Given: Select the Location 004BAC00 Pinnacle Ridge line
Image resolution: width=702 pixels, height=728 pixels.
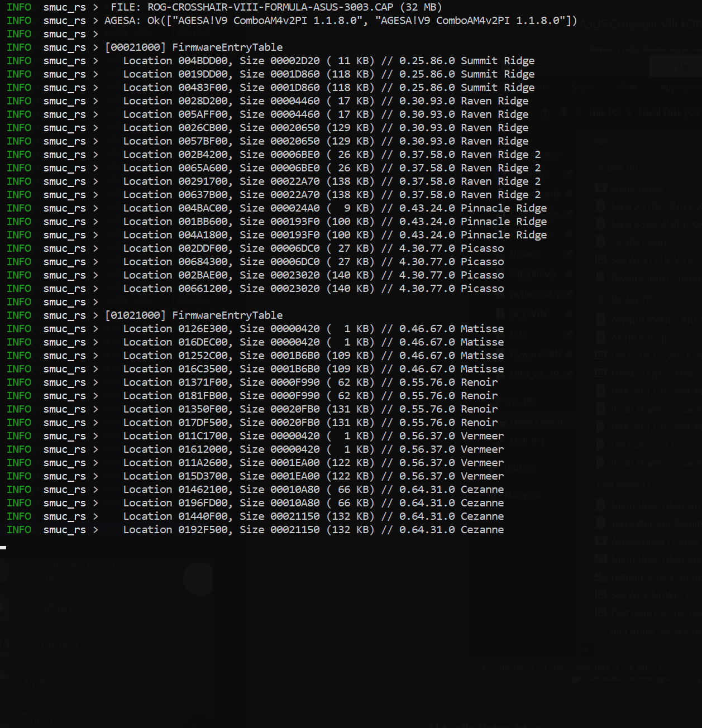Looking at the screenshot, I should pos(276,208).
